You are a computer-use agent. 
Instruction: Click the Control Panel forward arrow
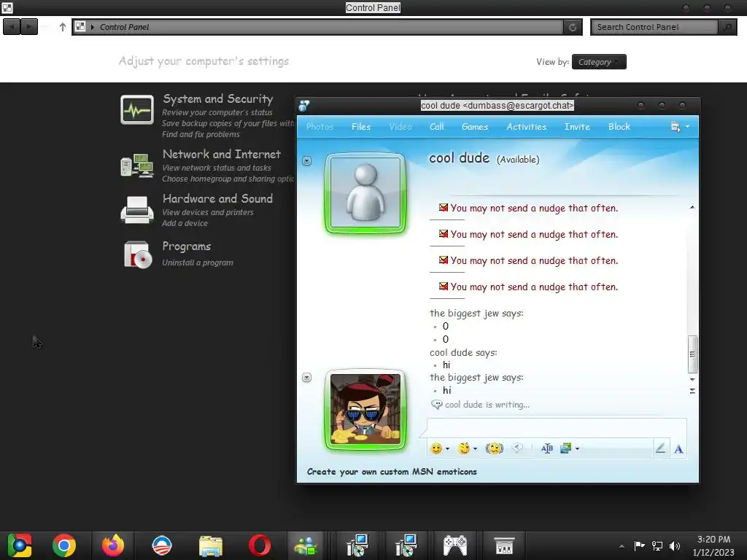click(x=29, y=27)
